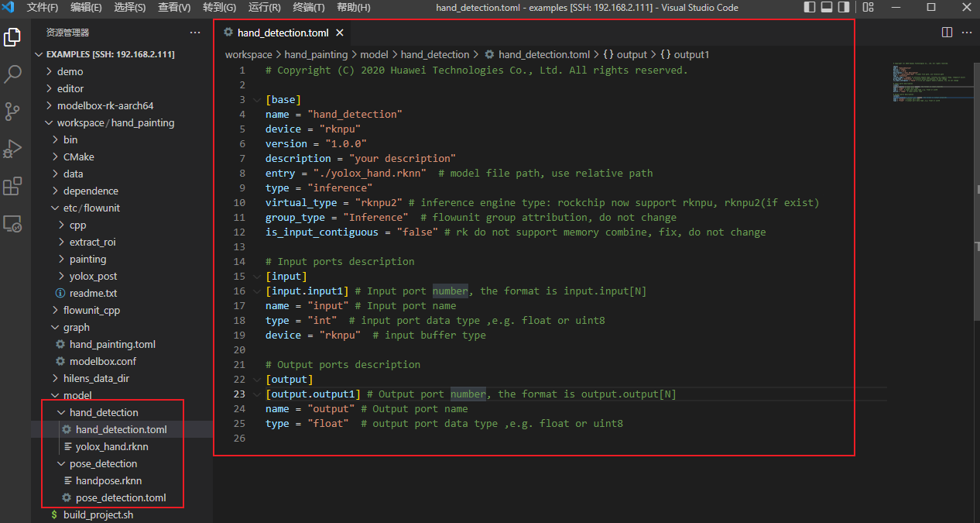
Task: Open the Source Control view icon
Action: point(12,111)
